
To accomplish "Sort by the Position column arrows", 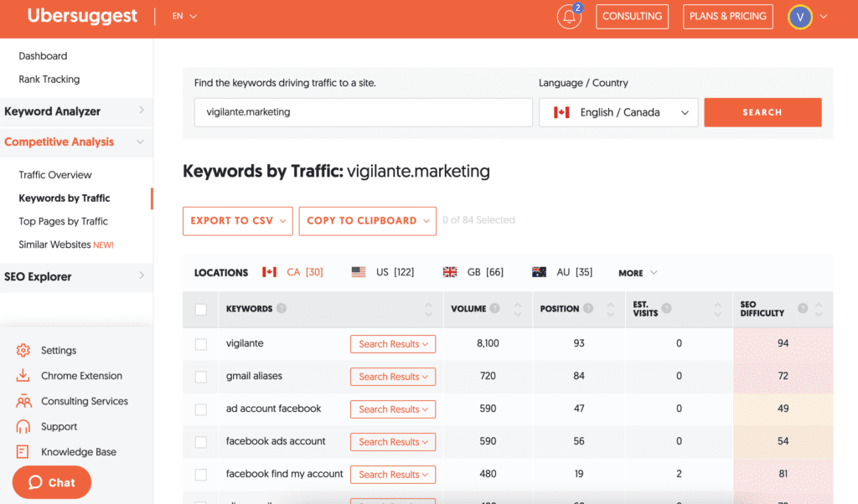I will tap(611, 310).
